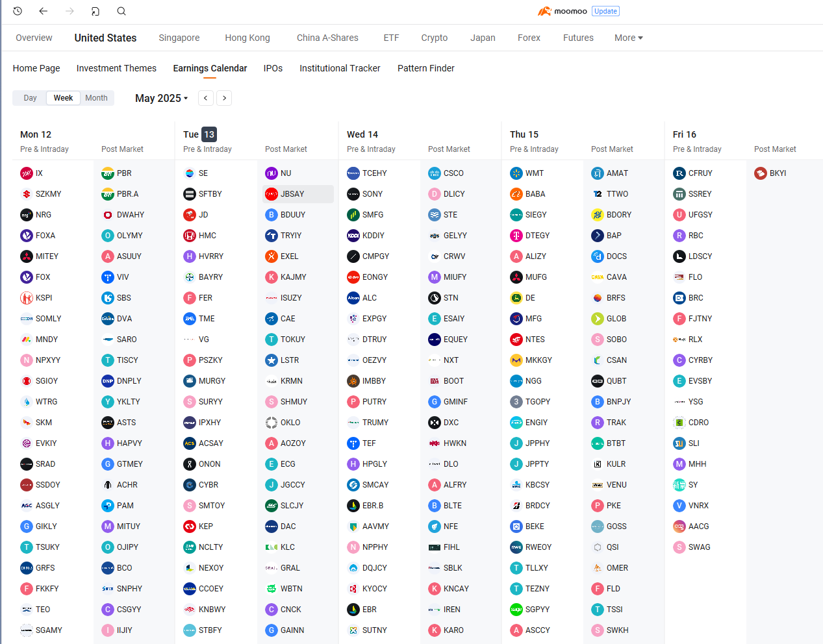Select the Tue 13 day header
The width and height of the screenshot is (823, 644).
click(199, 134)
